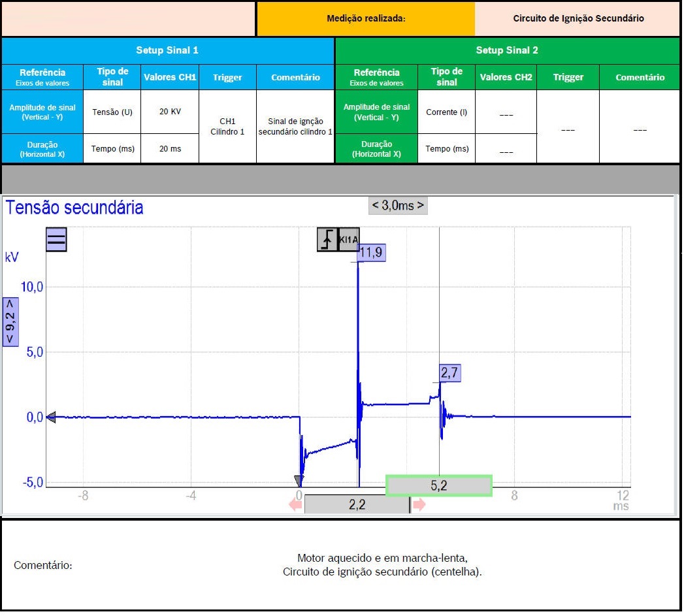The height and width of the screenshot is (616, 684).
Task: Click the Tensão secundária graph title
Action: 74,208
